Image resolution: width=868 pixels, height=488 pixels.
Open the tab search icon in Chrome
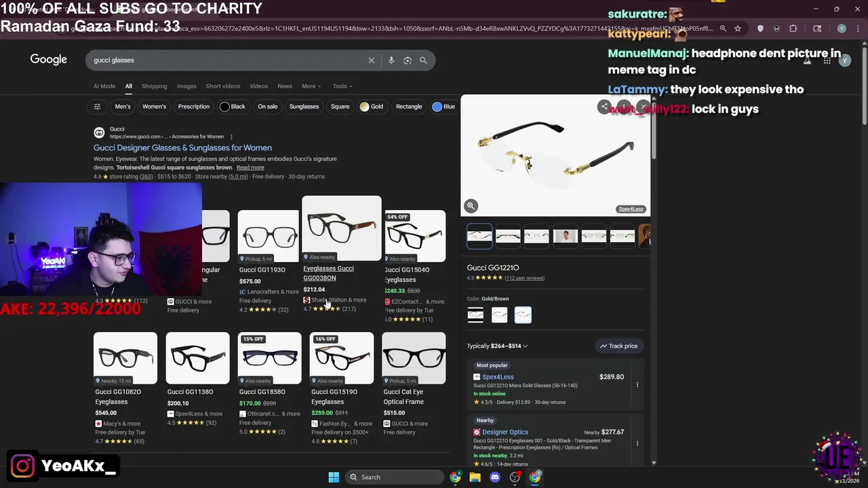tap(817, 28)
